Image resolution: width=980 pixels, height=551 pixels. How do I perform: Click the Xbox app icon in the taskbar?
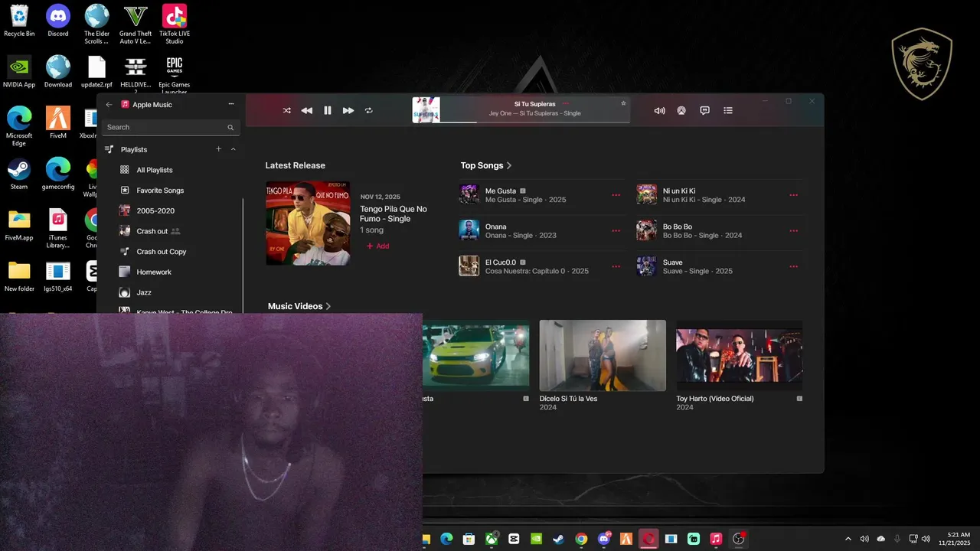click(492, 539)
